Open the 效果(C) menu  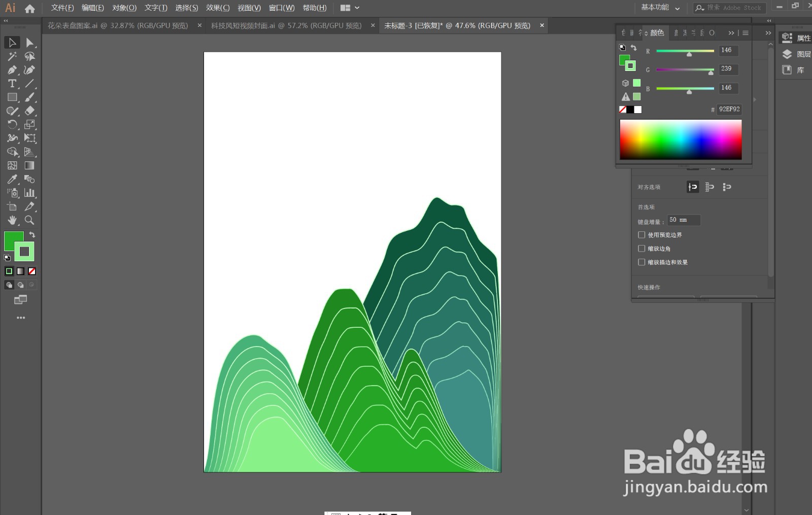(218, 8)
